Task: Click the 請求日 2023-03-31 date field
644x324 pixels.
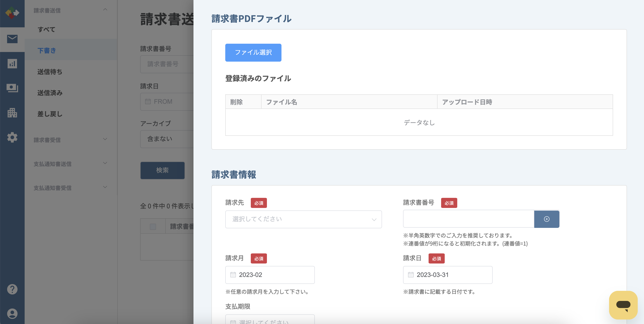Action: pos(448,275)
